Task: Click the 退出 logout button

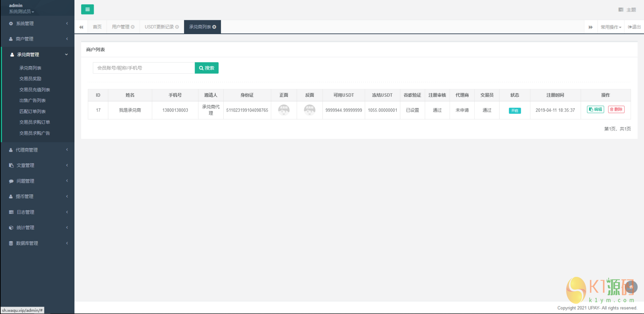Action: (634, 27)
